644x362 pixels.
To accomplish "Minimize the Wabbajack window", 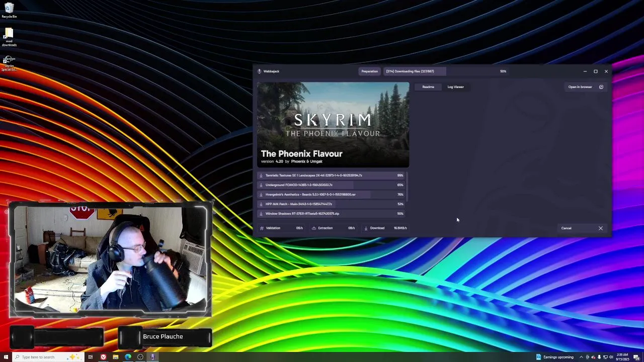I will [585, 71].
